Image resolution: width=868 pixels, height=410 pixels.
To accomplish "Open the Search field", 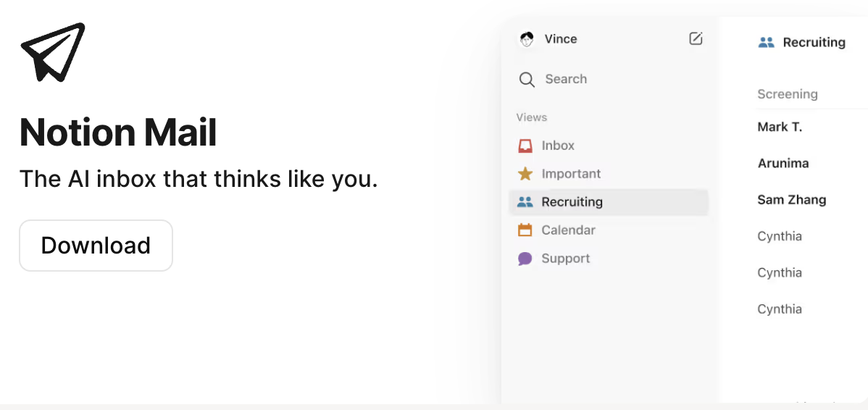I will click(x=566, y=80).
